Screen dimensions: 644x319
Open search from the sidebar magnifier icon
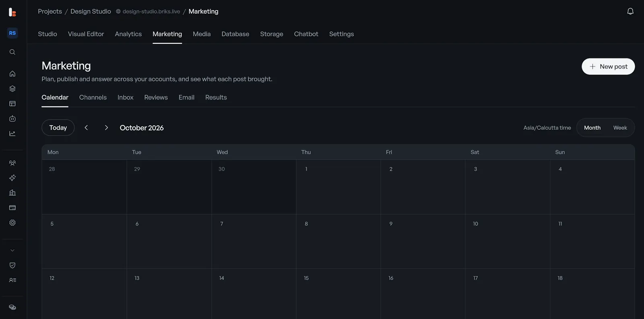[x=12, y=52]
